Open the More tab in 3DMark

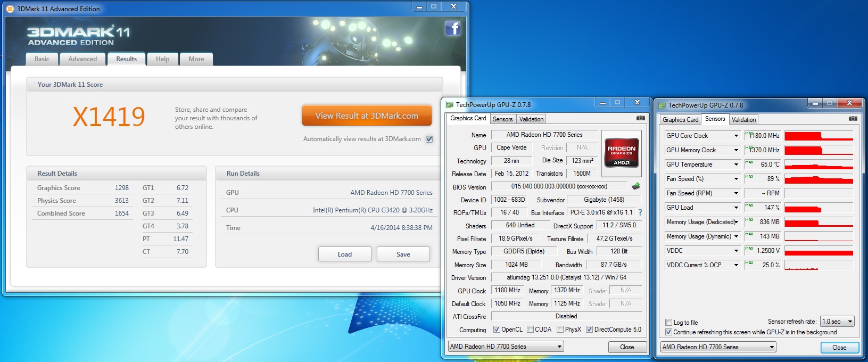196,59
